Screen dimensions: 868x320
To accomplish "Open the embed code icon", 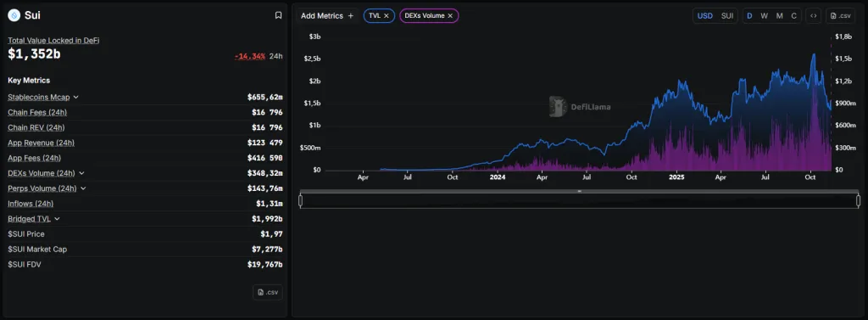I will click(x=813, y=16).
